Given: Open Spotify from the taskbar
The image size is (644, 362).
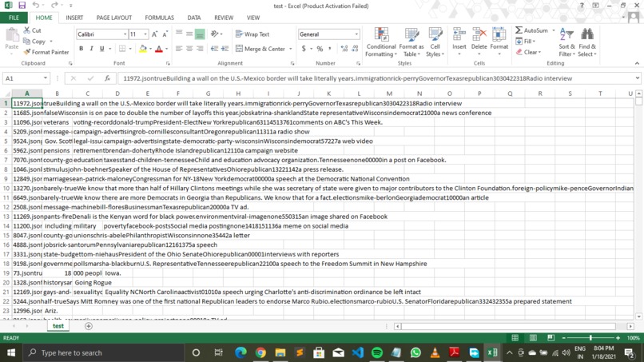Looking at the screenshot, I should 377,352.
